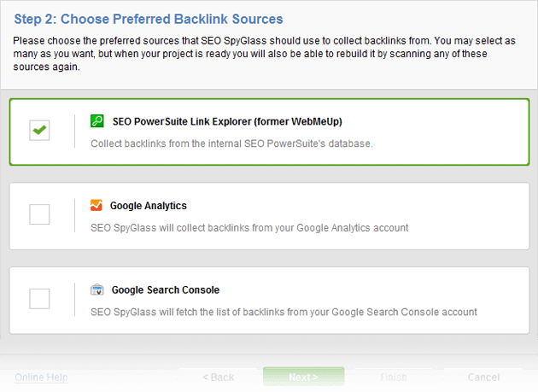Click the Google Analytics account description text
Viewport: 538px width, 392px height.
(249, 227)
